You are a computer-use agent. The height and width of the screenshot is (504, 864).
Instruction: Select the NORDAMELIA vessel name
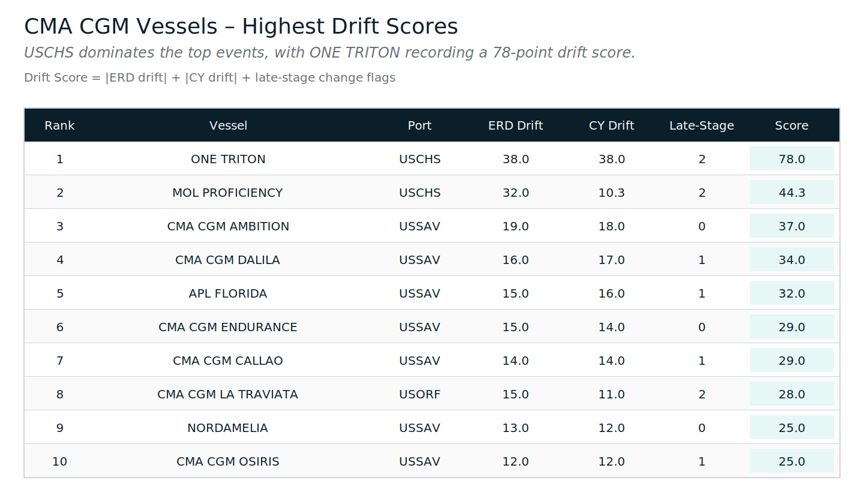[x=227, y=428]
